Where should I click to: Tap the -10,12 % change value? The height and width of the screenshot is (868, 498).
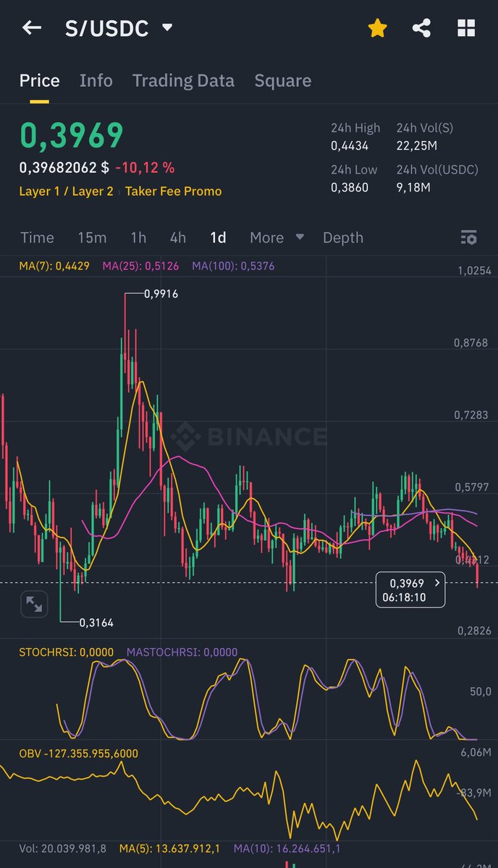(x=145, y=168)
